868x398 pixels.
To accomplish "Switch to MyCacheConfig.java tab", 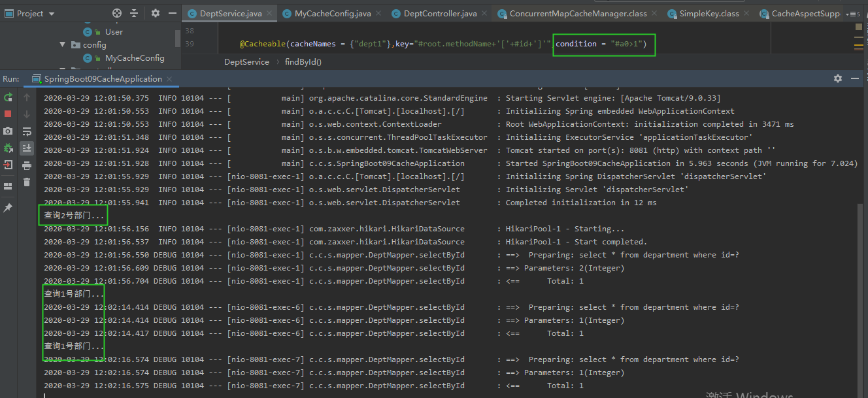I will [x=333, y=13].
